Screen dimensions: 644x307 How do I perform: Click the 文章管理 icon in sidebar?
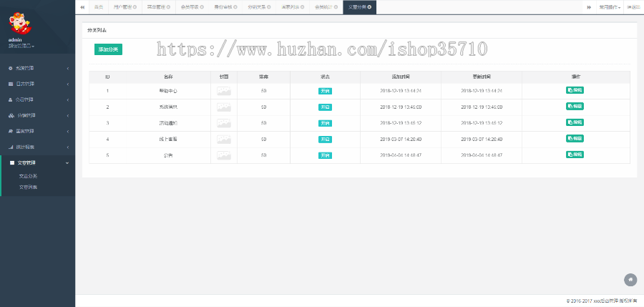coord(12,162)
